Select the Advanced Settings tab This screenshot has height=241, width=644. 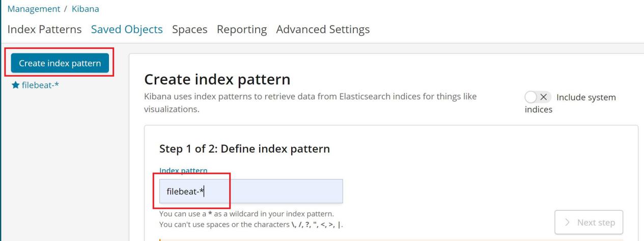(x=323, y=29)
